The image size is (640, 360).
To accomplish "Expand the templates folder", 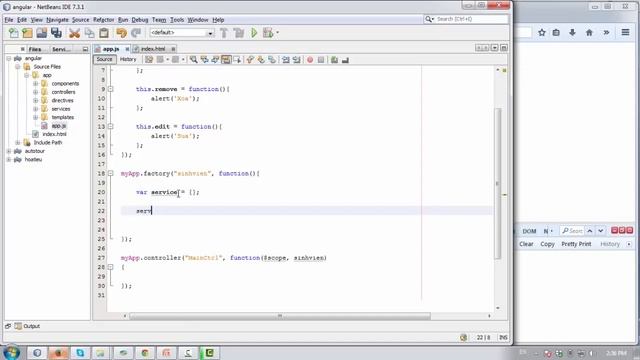I will coord(36,117).
